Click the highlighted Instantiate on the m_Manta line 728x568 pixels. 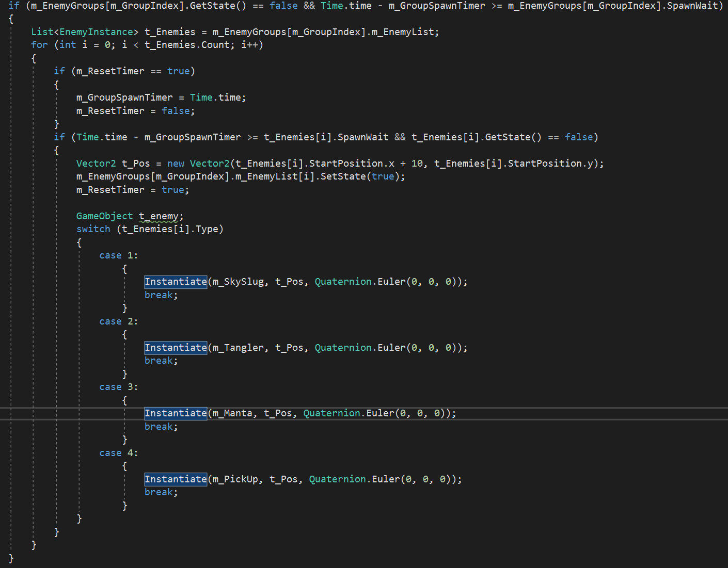pyautogui.click(x=176, y=413)
